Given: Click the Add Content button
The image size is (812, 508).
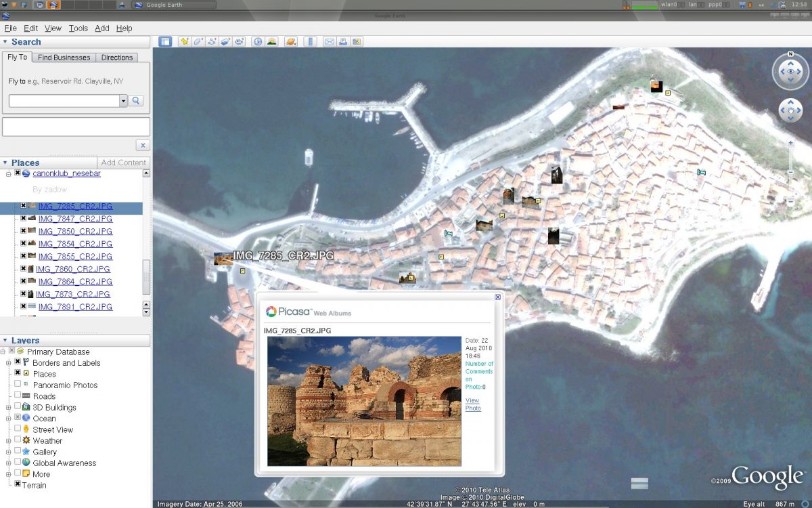Looking at the screenshot, I should 123,163.
